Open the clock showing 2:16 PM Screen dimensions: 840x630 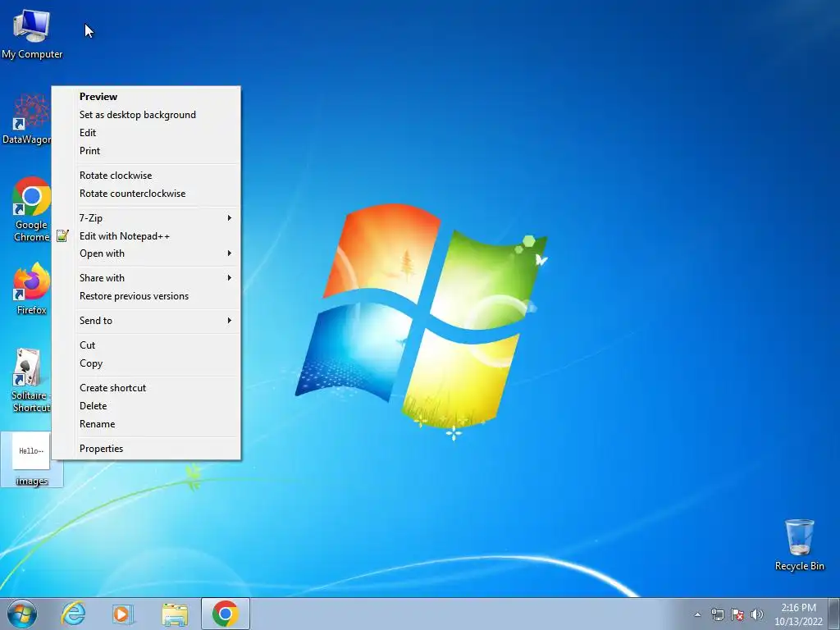798,614
